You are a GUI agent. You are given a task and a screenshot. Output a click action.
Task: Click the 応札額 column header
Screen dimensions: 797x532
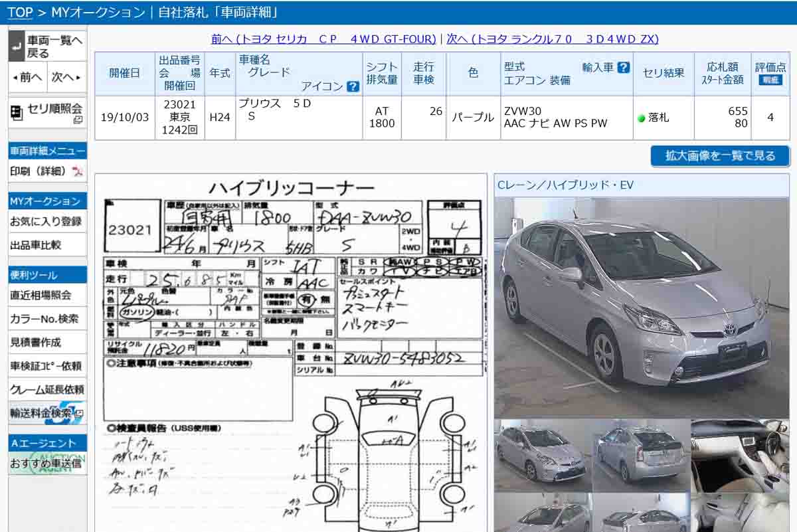723,74
